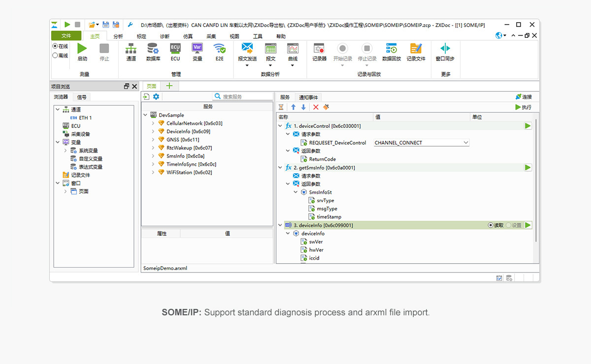Select the 在线 online radio button
Screen dimensions: 591x364
[55, 46]
